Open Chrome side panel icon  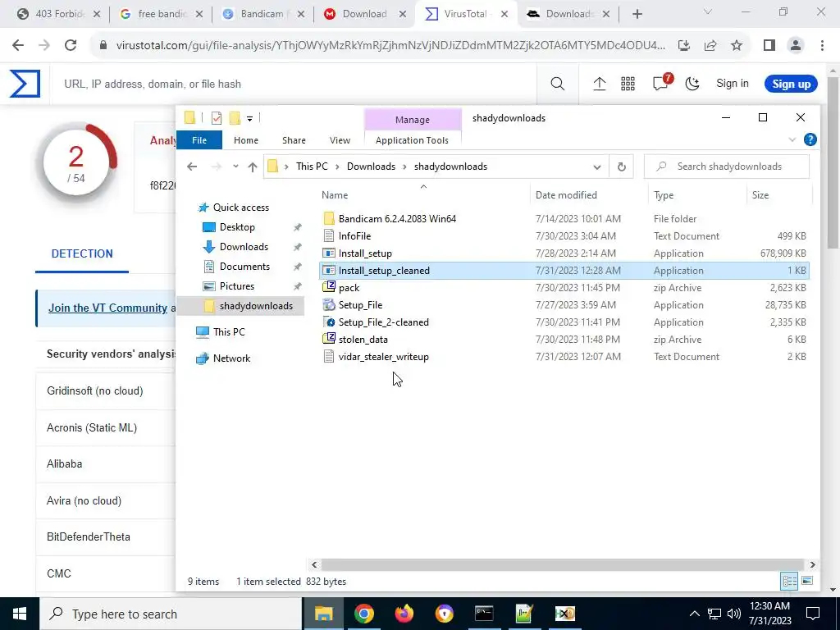click(769, 46)
